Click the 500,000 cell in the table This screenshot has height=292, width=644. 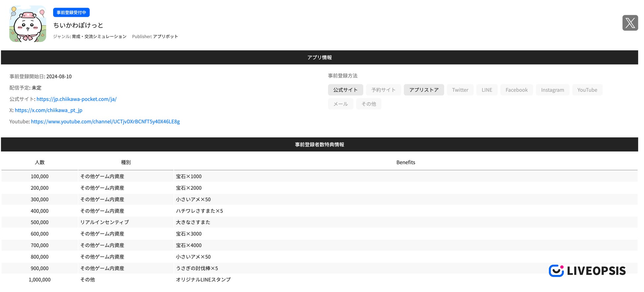point(40,222)
